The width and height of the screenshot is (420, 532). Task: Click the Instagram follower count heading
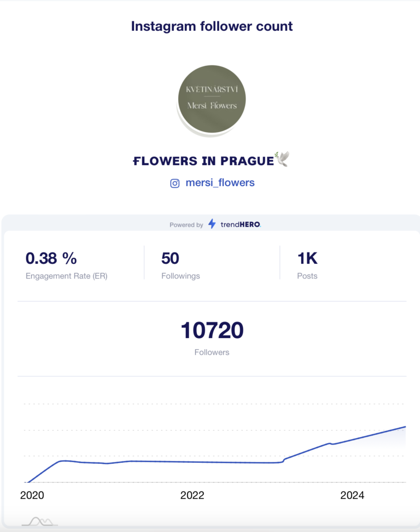click(x=212, y=26)
